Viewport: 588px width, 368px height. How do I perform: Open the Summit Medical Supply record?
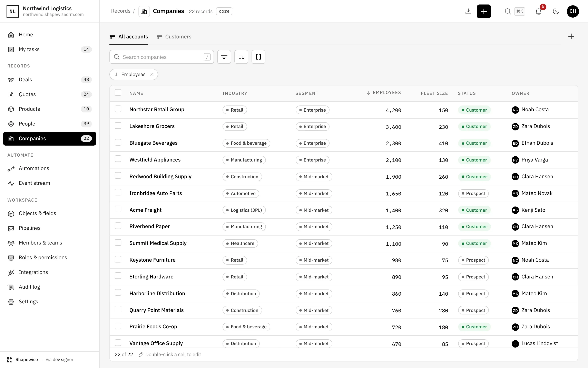pyautogui.click(x=158, y=243)
